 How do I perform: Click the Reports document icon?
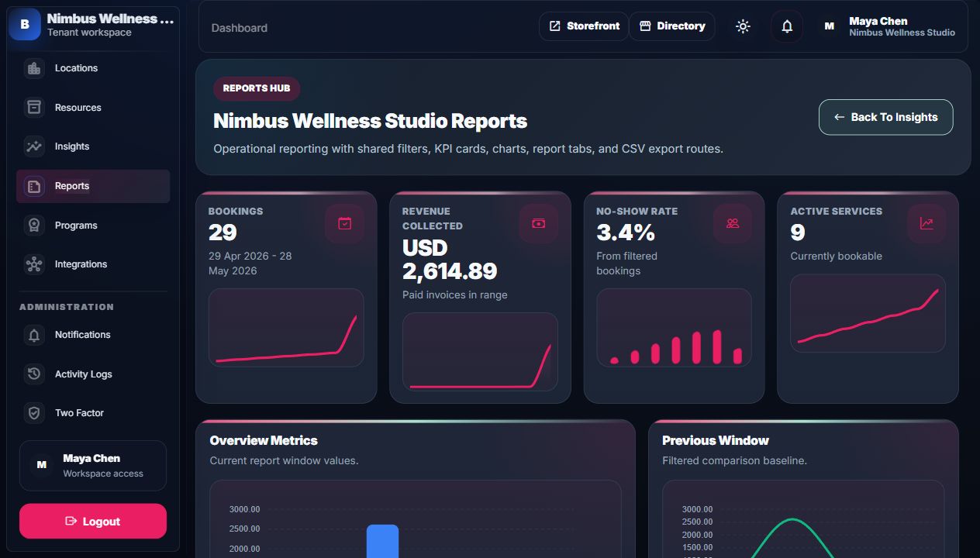pyautogui.click(x=34, y=186)
